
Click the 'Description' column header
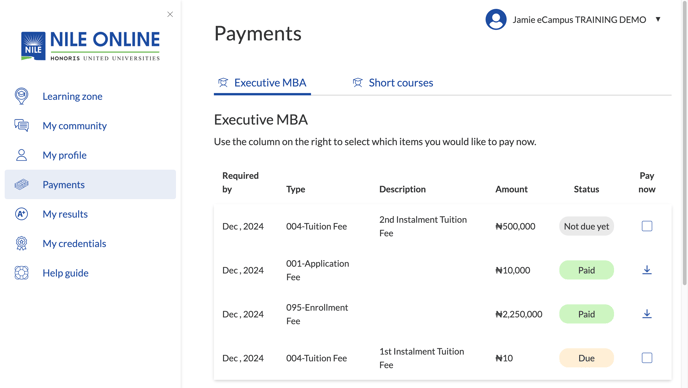point(402,189)
